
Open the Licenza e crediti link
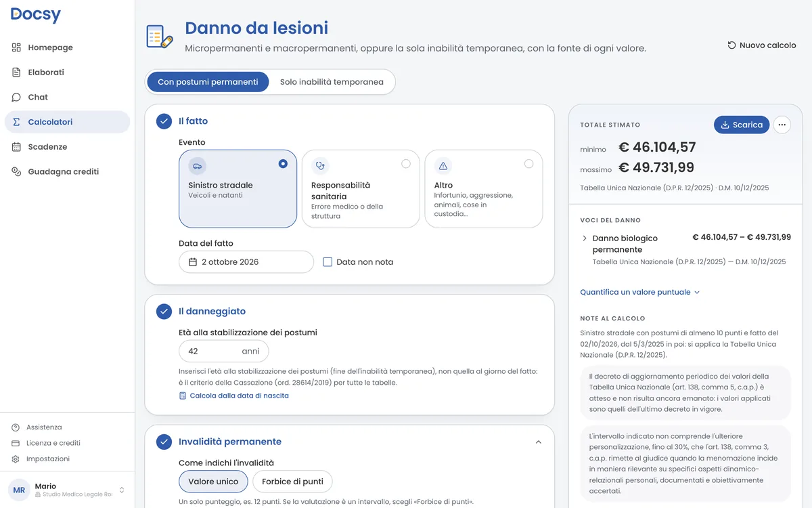click(x=53, y=443)
